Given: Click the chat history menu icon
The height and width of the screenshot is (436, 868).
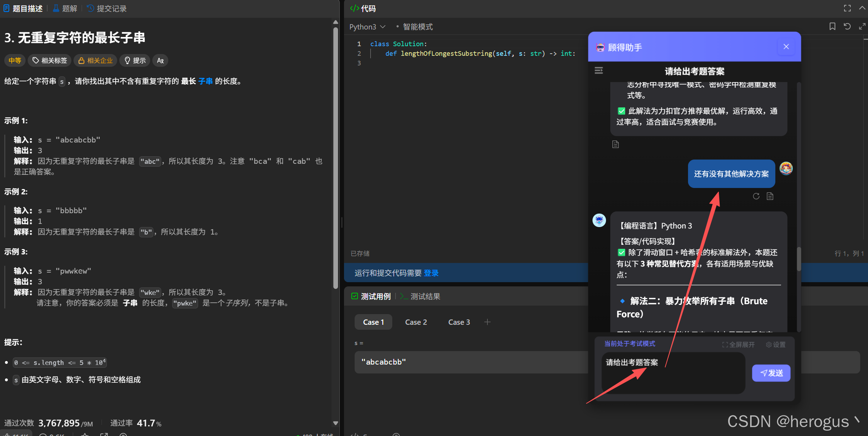Looking at the screenshot, I should 599,71.
